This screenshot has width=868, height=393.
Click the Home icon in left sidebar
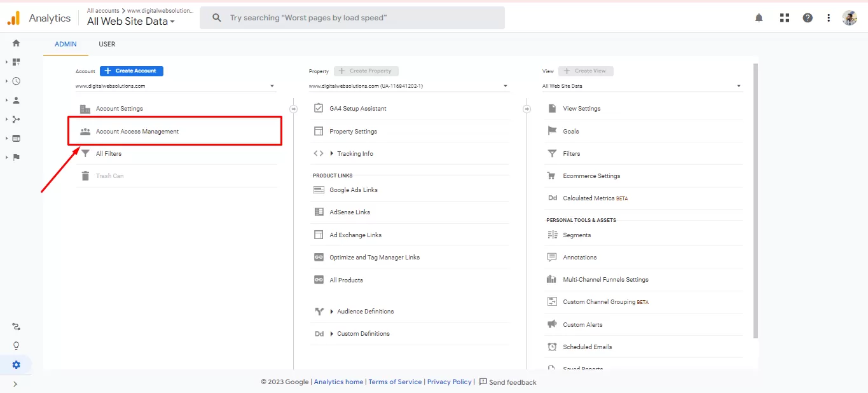16,43
